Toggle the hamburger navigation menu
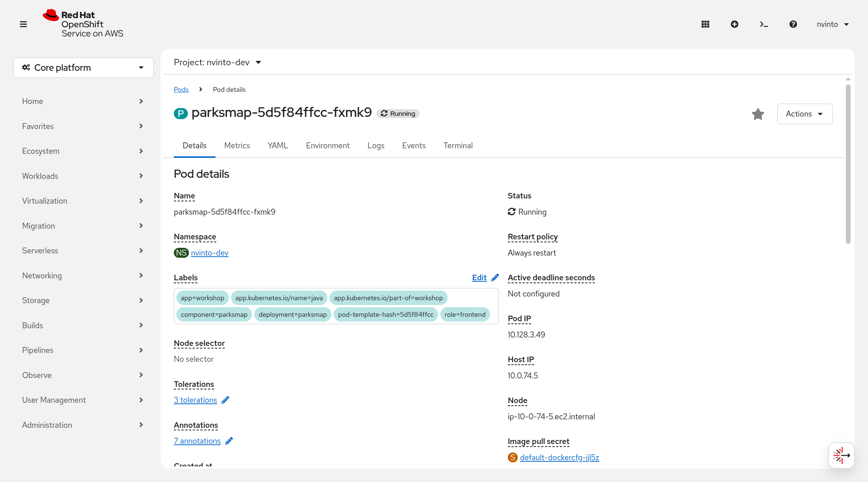Screen dimensions: 868x482 (x=23, y=24)
